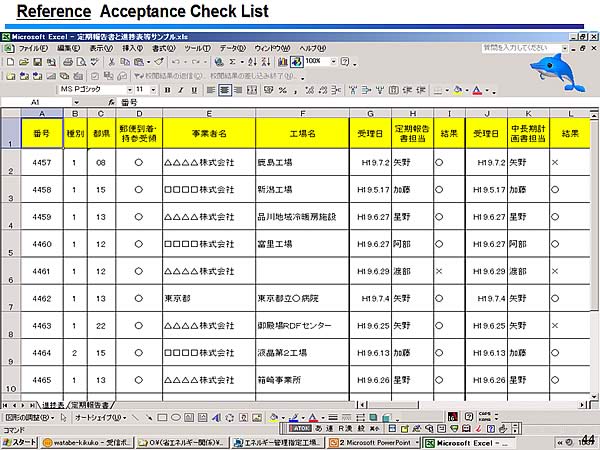Click the help question input box

tap(521, 48)
